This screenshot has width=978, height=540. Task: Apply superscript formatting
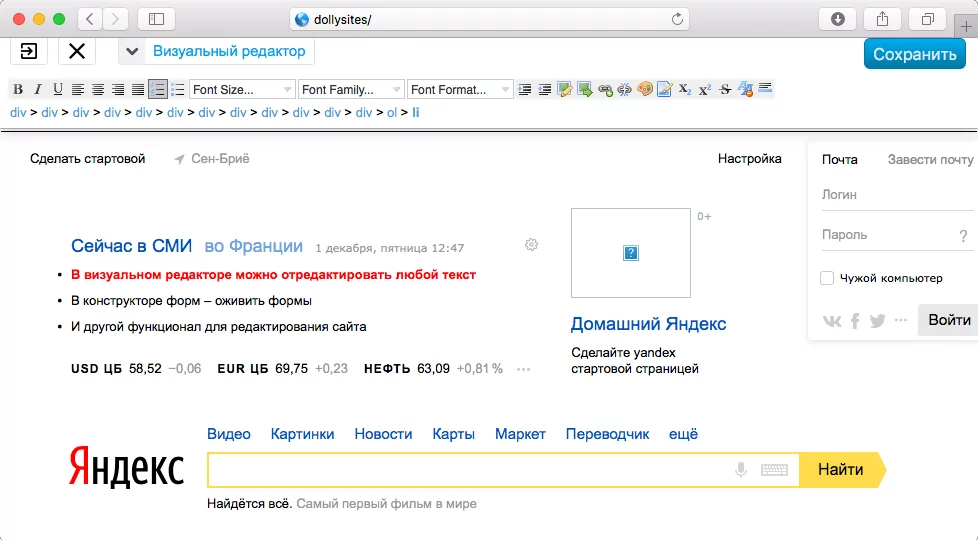705,90
